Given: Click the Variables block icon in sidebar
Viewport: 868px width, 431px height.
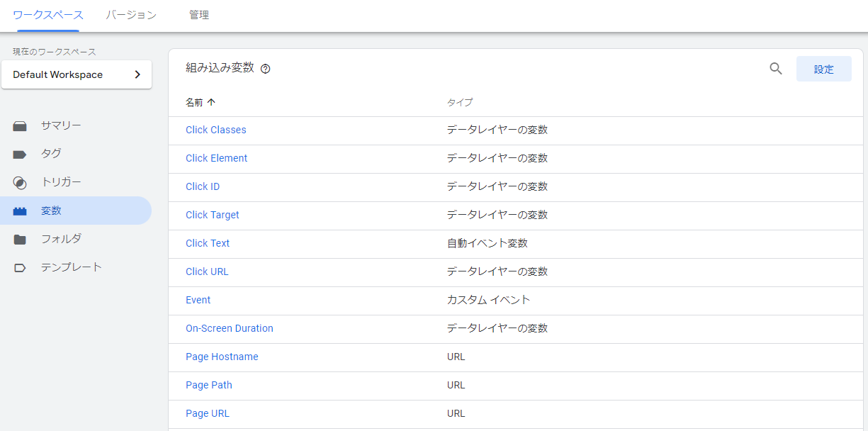Looking at the screenshot, I should coord(20,211).
